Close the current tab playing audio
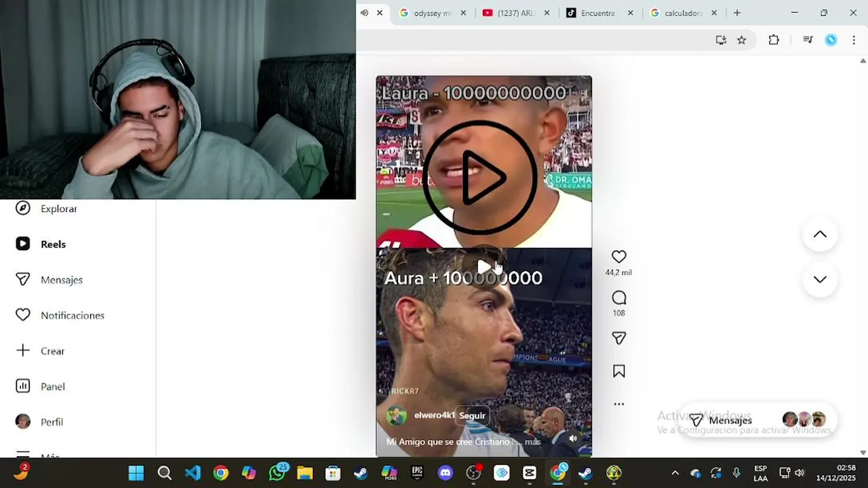 [380, 13]
